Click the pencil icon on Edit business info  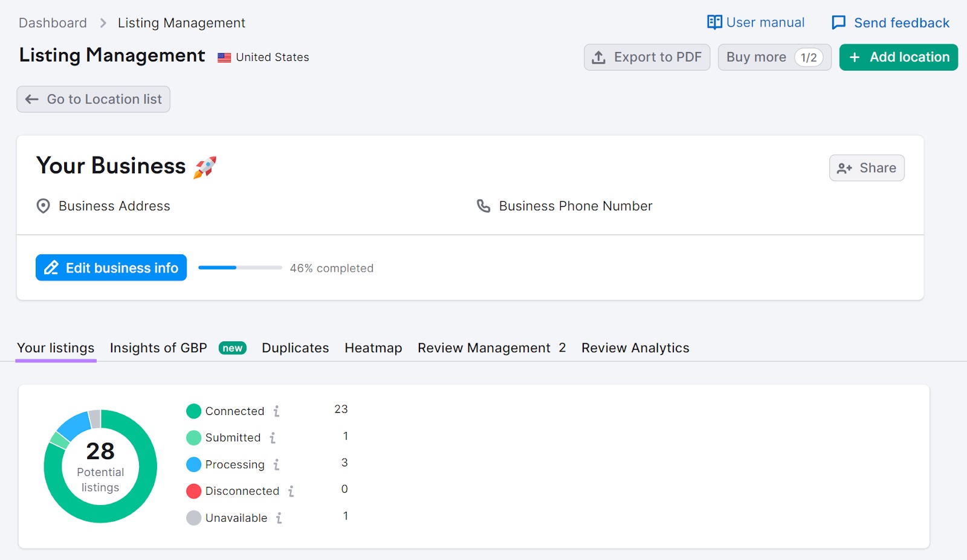51,268
